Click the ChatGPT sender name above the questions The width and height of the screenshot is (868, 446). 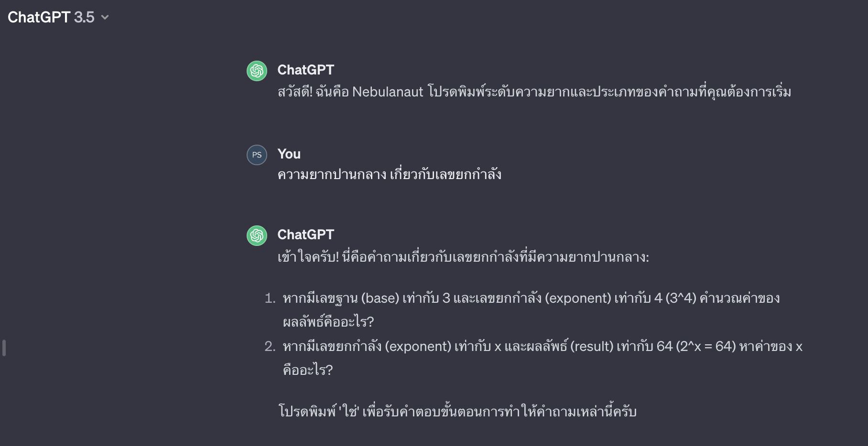point(305,234)
